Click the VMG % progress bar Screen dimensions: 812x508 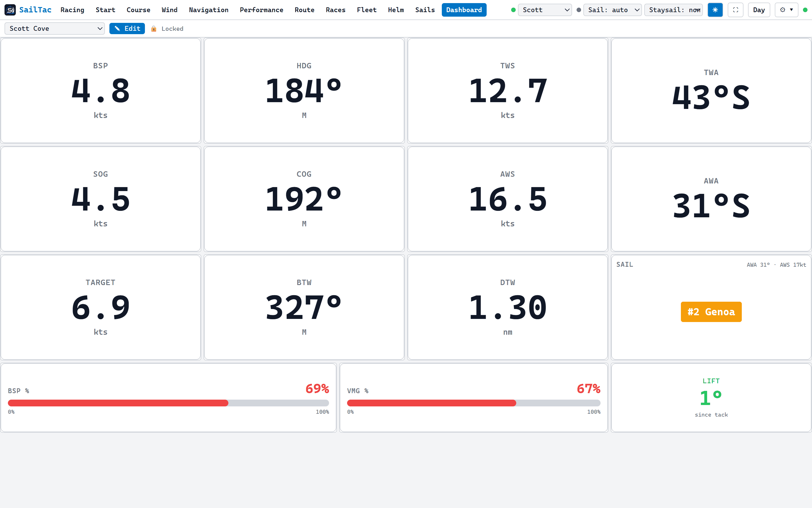coord(473,403)
